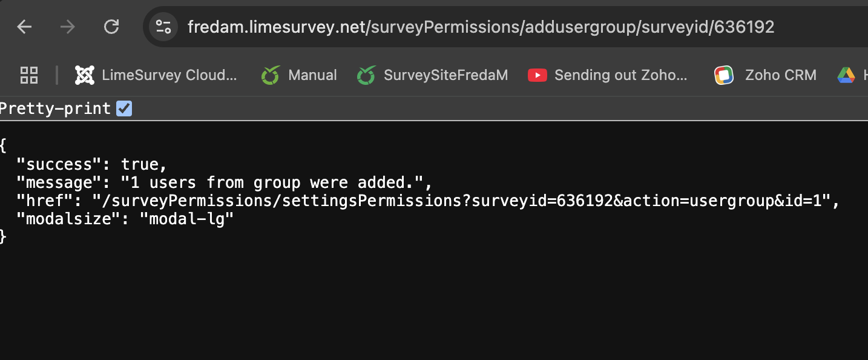Open the Sending out Zoho bookmark
Image resolution: width=868 pixels, height=360 pixels.
(x=621, y=75)
